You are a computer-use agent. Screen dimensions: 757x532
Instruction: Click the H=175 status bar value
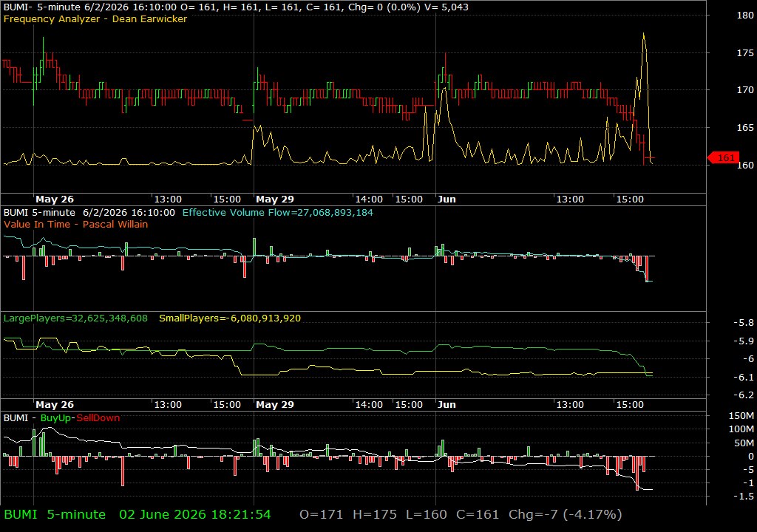375,514
